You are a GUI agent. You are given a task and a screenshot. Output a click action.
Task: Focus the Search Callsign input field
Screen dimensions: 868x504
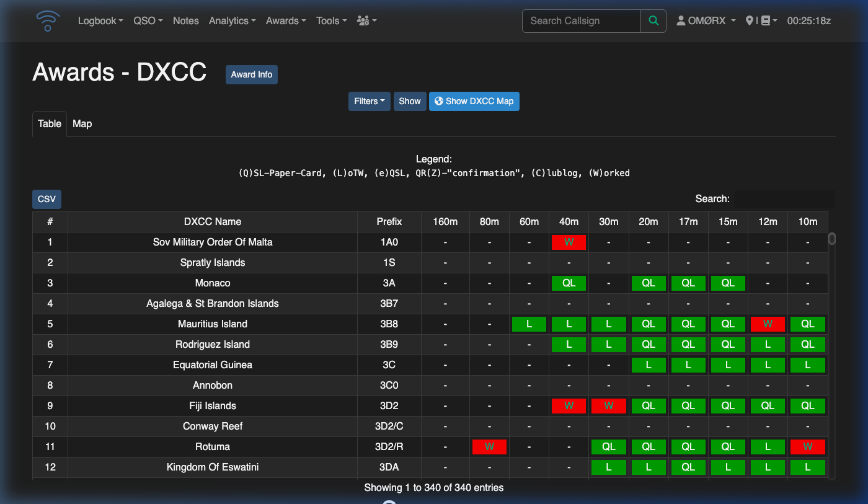[581, 20]
